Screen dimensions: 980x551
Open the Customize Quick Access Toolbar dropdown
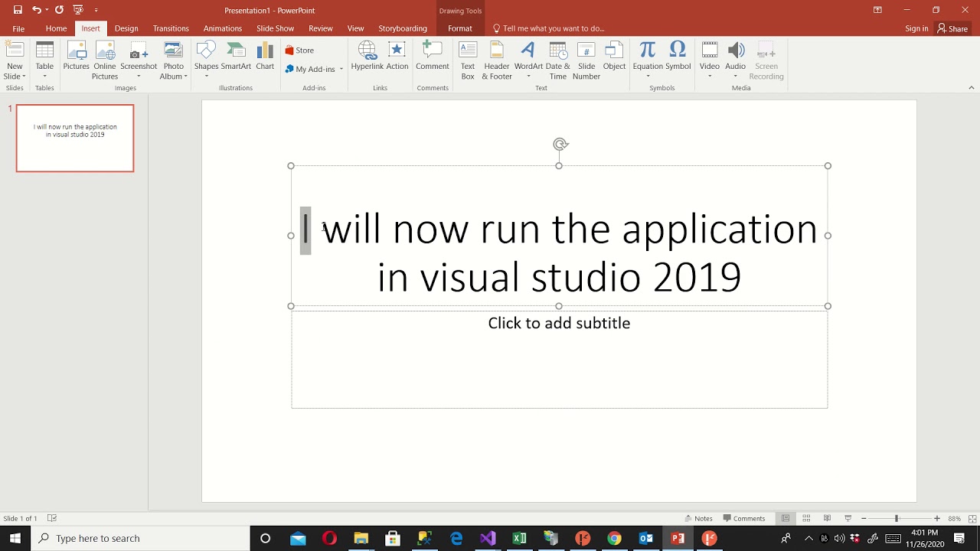[x=96, y=10]
